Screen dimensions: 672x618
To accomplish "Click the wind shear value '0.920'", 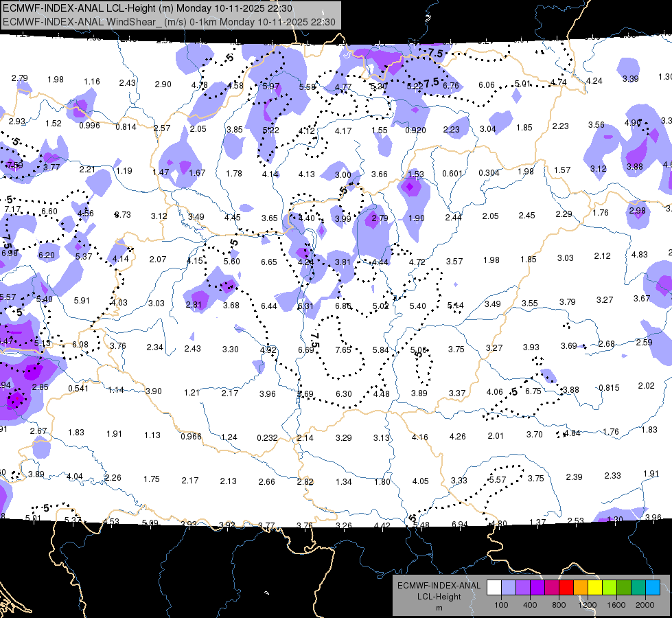I will coord(415,130).
